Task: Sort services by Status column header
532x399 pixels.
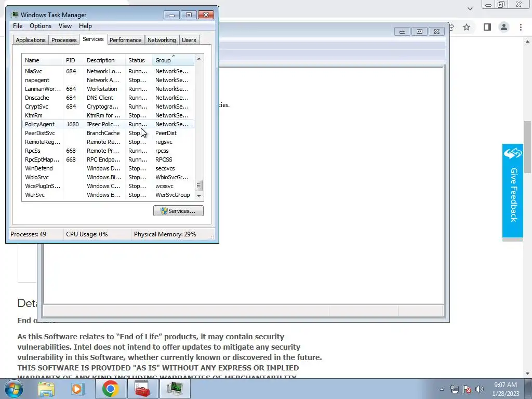Action: point(139,60)
